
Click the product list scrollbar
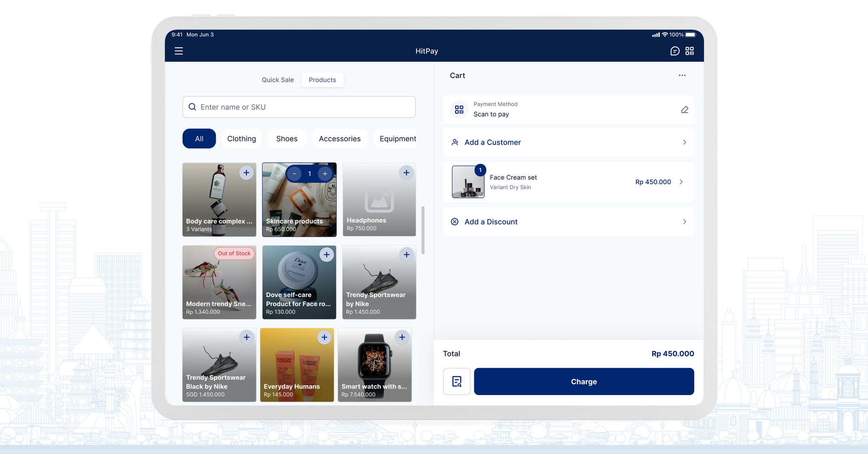423,230
